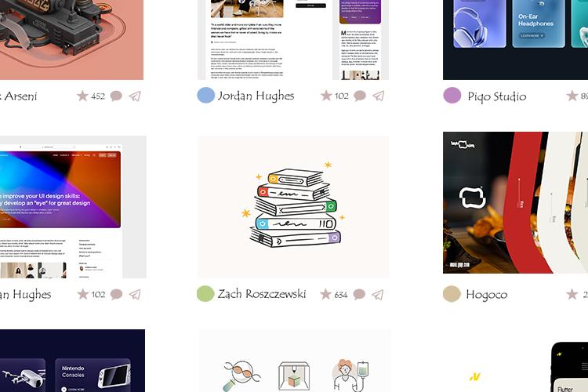Open comment bubble beside Jordan Hughes' 102 likes
The width and height of the screenshot is (588, 392).
coord(360,96)
